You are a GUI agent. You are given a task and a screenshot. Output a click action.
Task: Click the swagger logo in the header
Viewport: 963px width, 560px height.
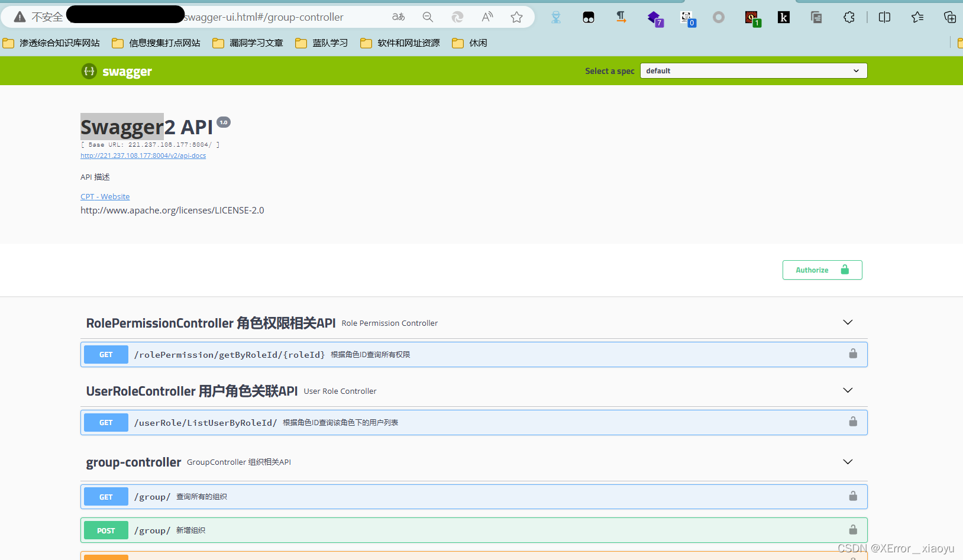pyautogui.click(x=116, y=71)
